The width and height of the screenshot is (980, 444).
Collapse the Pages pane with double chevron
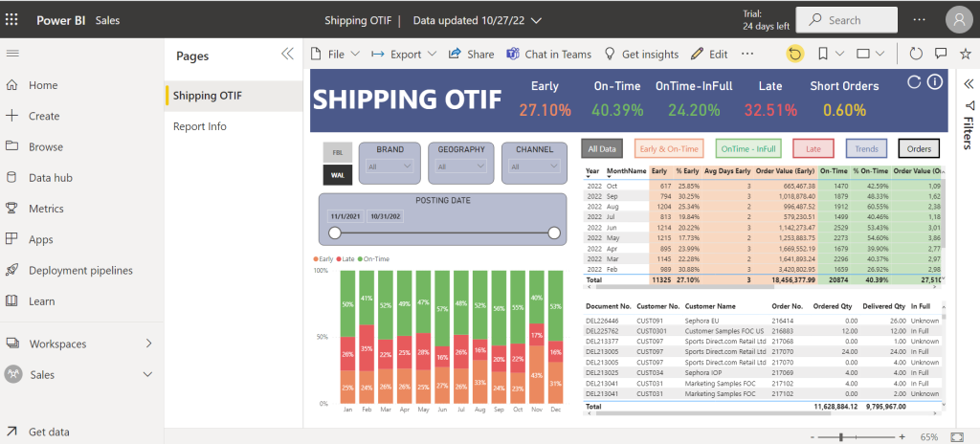[x=287, y=54]
